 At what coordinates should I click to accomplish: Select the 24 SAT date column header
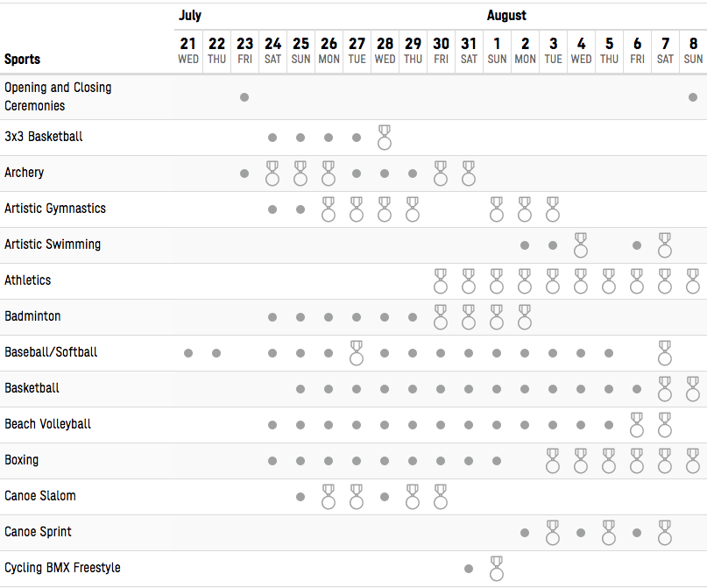click(272, 51)
